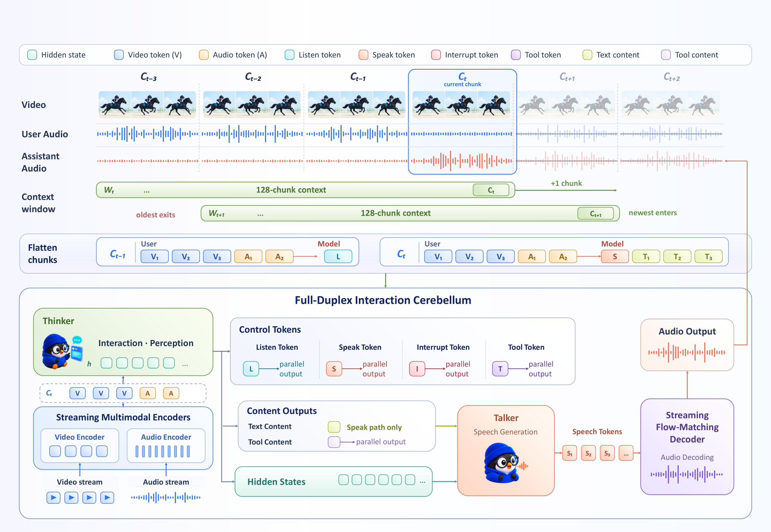Viewport: 771px width, 532px height.
Task: Click speech token S₂
Action: pos(588,453)
